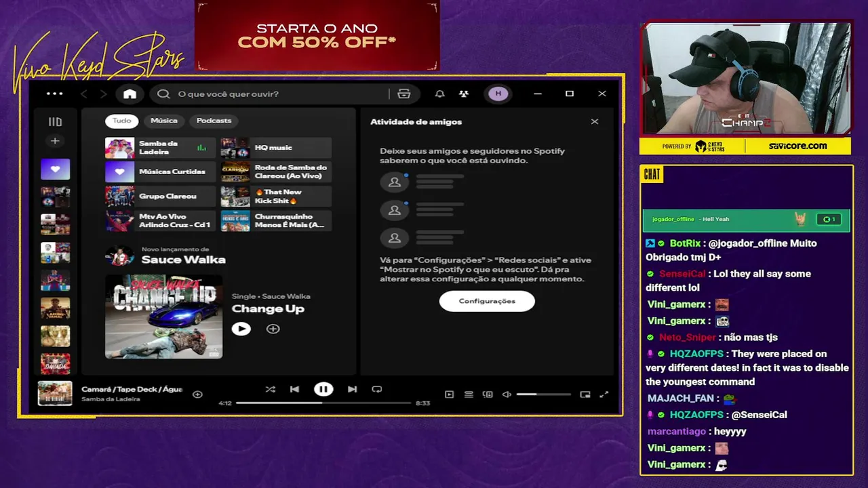Pause the current song

[323, 389]
